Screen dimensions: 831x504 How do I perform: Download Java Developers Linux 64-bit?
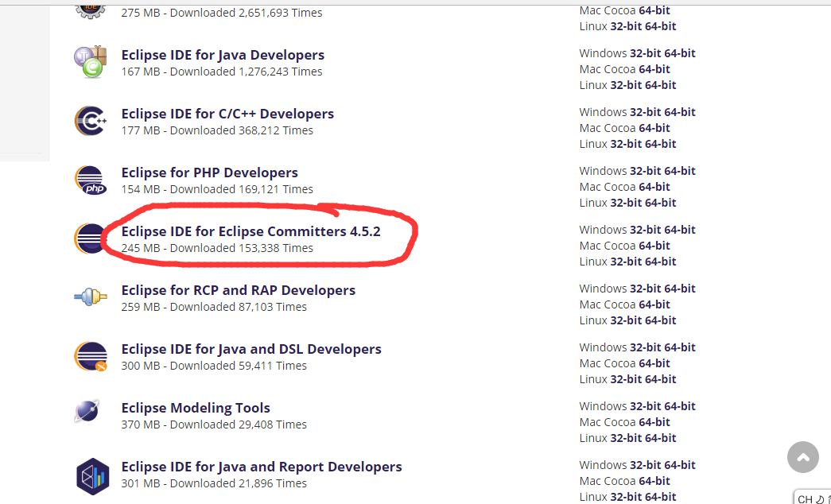coord(660,85)
